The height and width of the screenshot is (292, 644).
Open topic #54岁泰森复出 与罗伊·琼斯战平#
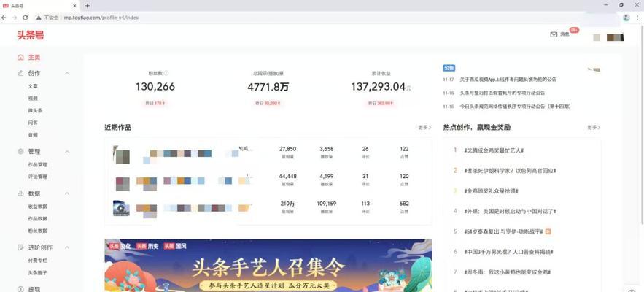click(x=503, y=231)
